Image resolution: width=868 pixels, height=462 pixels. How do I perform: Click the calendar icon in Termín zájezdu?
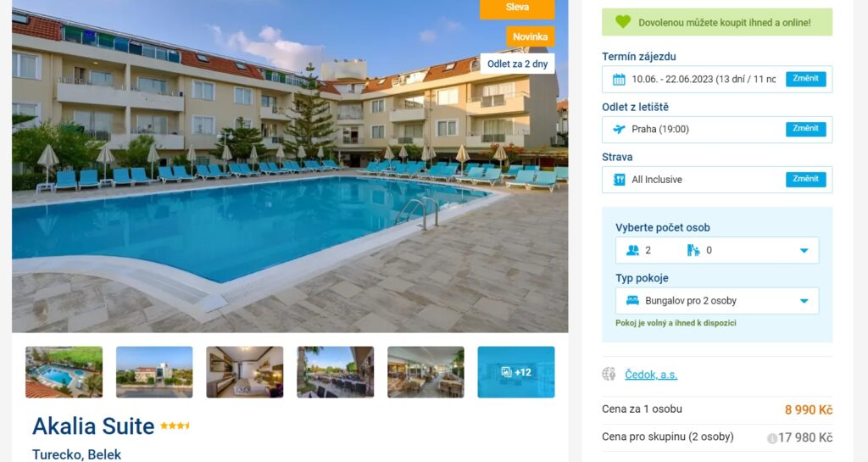coord(619,79)
